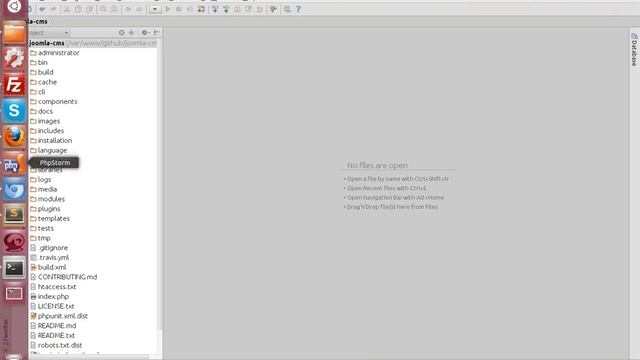Hide the Project tool window
640x360 pixels.
tap(156, 33)
